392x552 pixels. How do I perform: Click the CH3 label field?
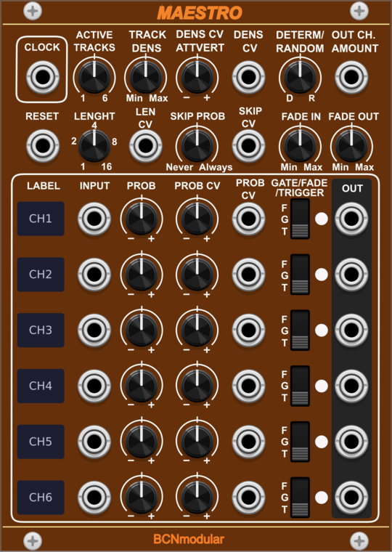click(x=41, y=330)
